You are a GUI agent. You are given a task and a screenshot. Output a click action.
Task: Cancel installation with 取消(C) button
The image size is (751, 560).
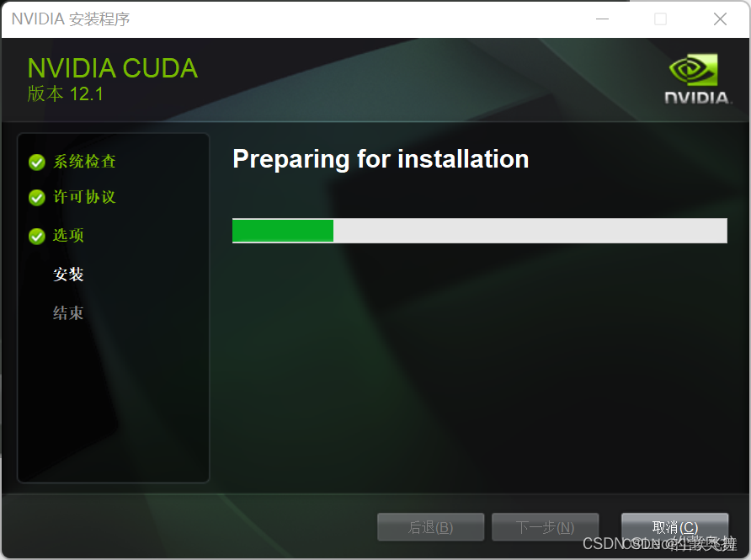(675, 527)
